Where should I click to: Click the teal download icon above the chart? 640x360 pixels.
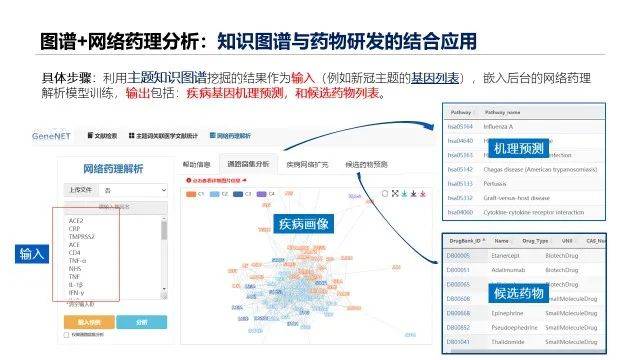pos(404,193)
